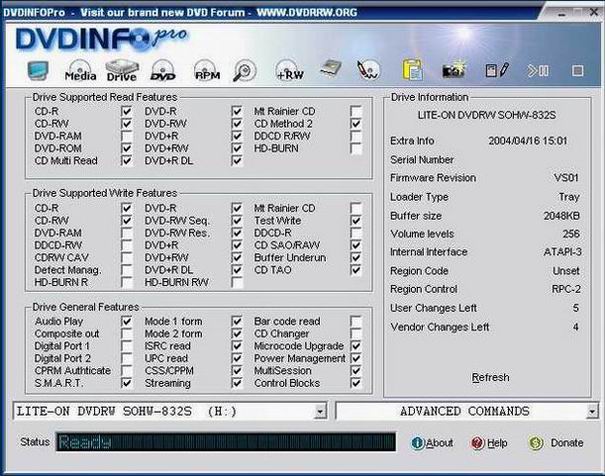Viewport: 605px width, 476px height.
Task: Click the computer monitor toolbar icon
Action: (38, 71)
